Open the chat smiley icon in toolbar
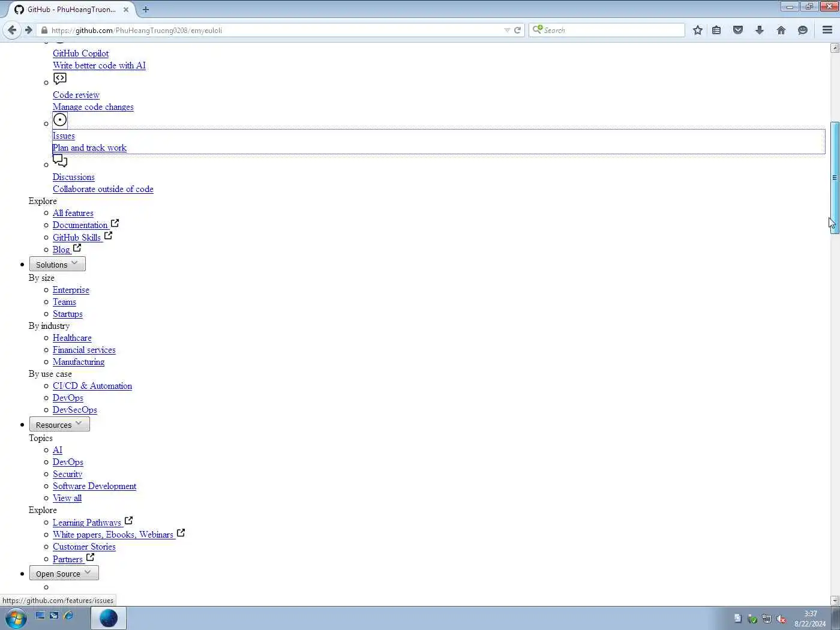This screenshot has width=840, height=630. click(x=803, y=30)
